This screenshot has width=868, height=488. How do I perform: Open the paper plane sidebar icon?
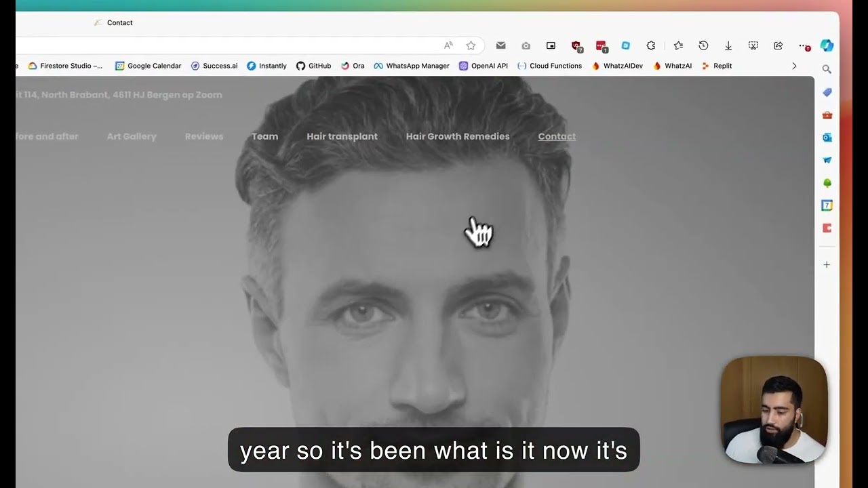point(827,160)
